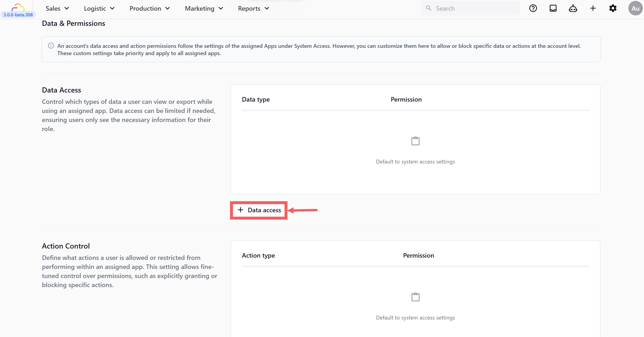Click the info icon in the notice banner

click(x=51, y=46)
